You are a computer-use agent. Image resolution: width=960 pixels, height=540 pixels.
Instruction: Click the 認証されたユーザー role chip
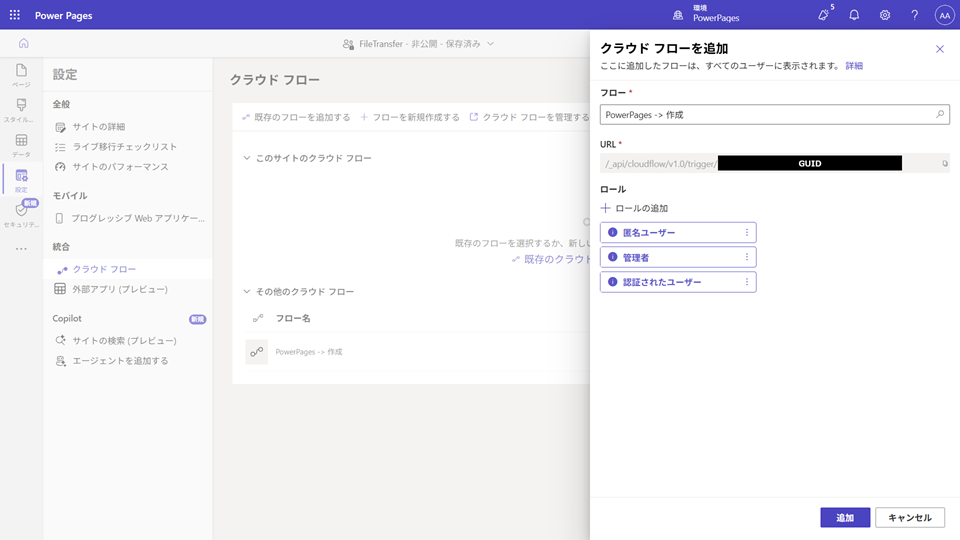point(678,282)
